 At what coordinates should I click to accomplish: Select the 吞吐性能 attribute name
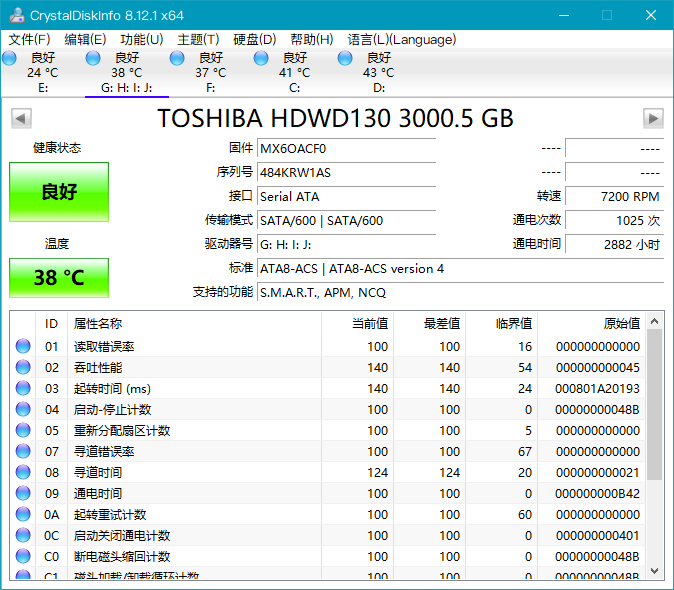[x=98, y=367]
